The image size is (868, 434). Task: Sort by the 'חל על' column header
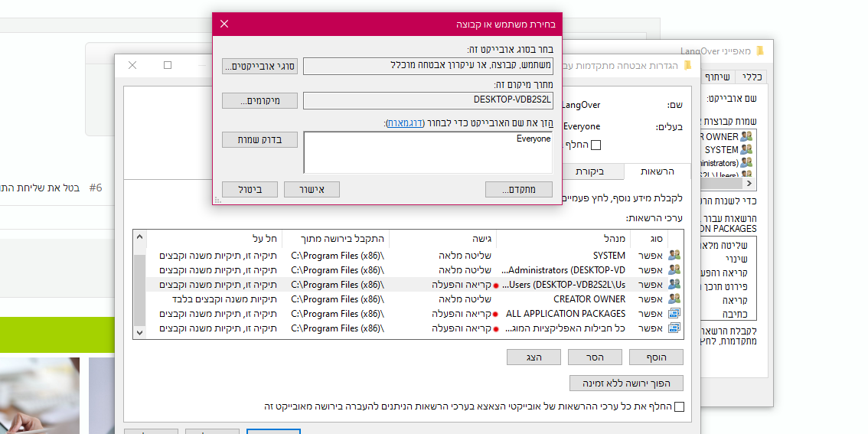point(214,239)
